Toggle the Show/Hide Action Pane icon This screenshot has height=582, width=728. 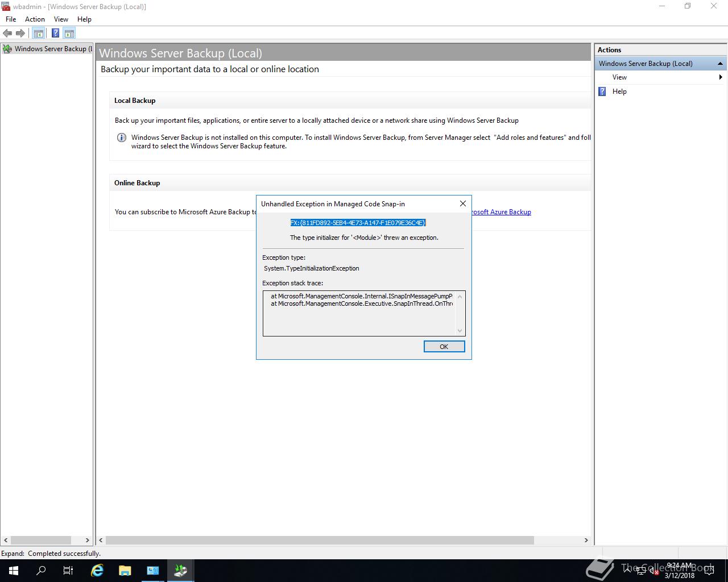pos(69,33)
